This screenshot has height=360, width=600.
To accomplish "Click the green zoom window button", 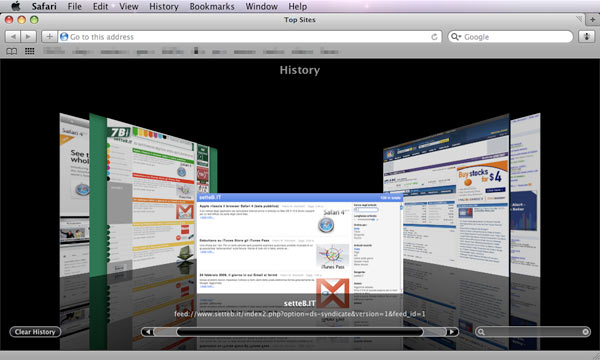I will (34, 20).
